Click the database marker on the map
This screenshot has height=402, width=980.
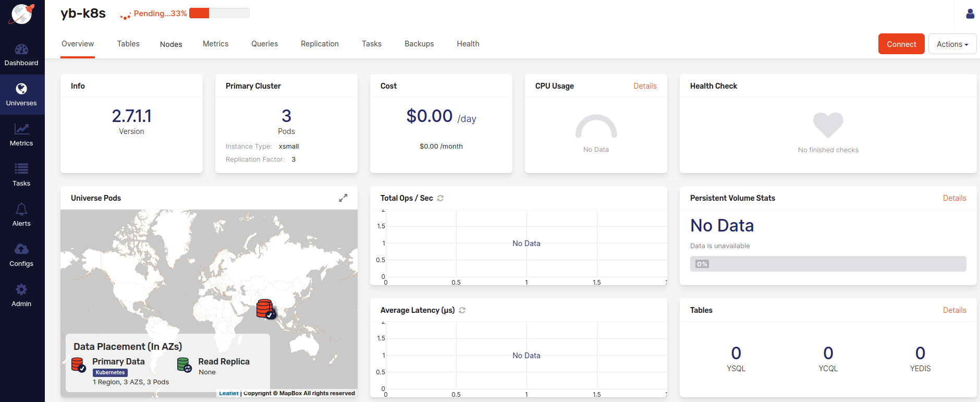click(265, 309)
